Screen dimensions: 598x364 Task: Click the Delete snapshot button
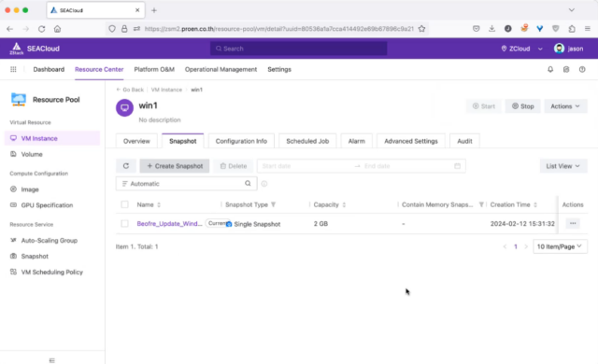233,166
